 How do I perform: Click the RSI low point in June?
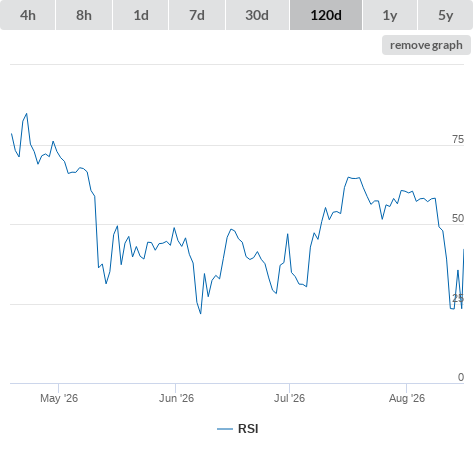pos(201,313)
